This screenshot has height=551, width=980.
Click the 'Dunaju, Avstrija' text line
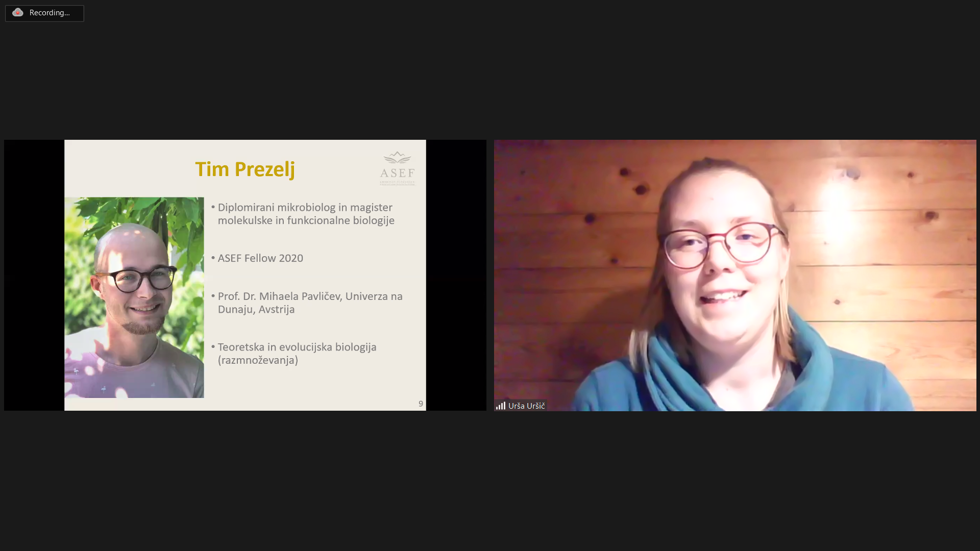point(256,310)
